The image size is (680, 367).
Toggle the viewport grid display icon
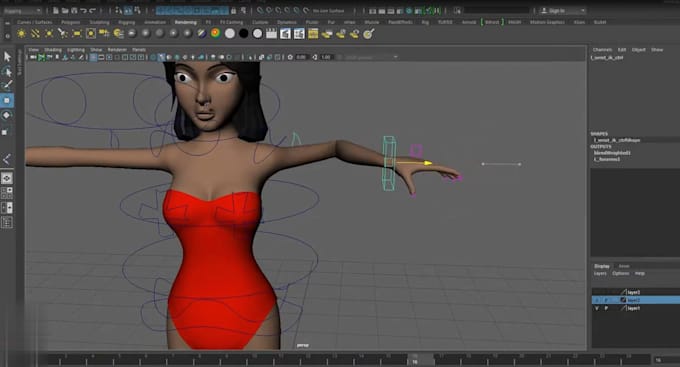point(93,57)
